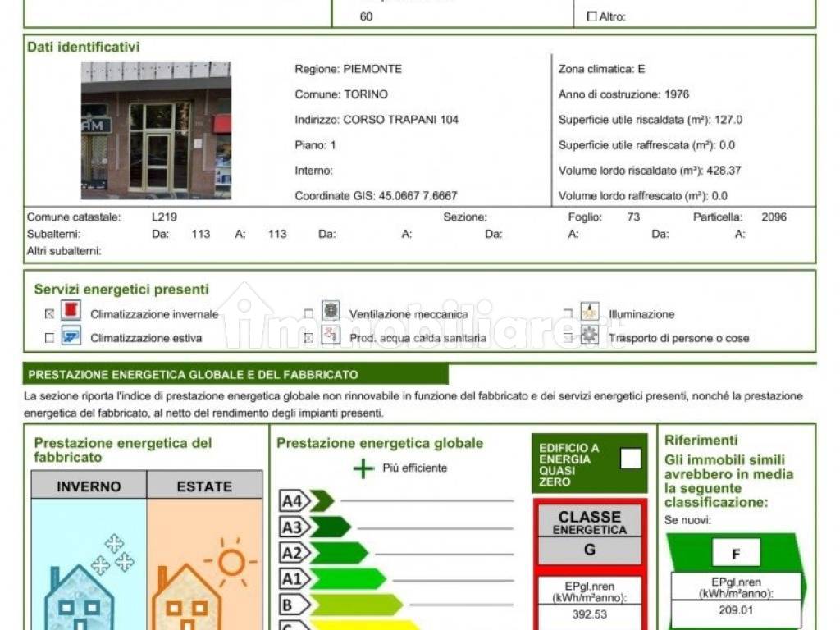Image resolution: width=840 pixels, height=630 pixels.
Task: Toggle the Prod. acqua calda sanitaria checkbox
Action: [x=308, y=338]
